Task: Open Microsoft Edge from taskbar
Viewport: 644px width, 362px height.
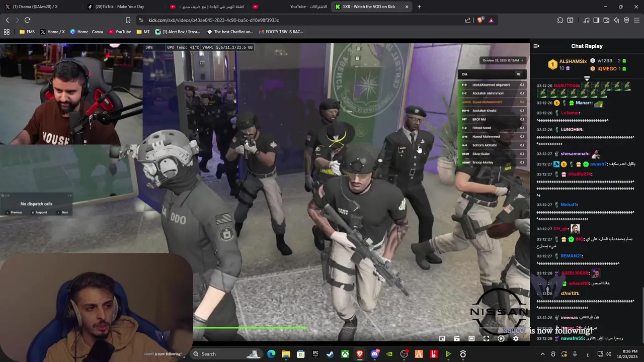Action: (x=271, y=354)
